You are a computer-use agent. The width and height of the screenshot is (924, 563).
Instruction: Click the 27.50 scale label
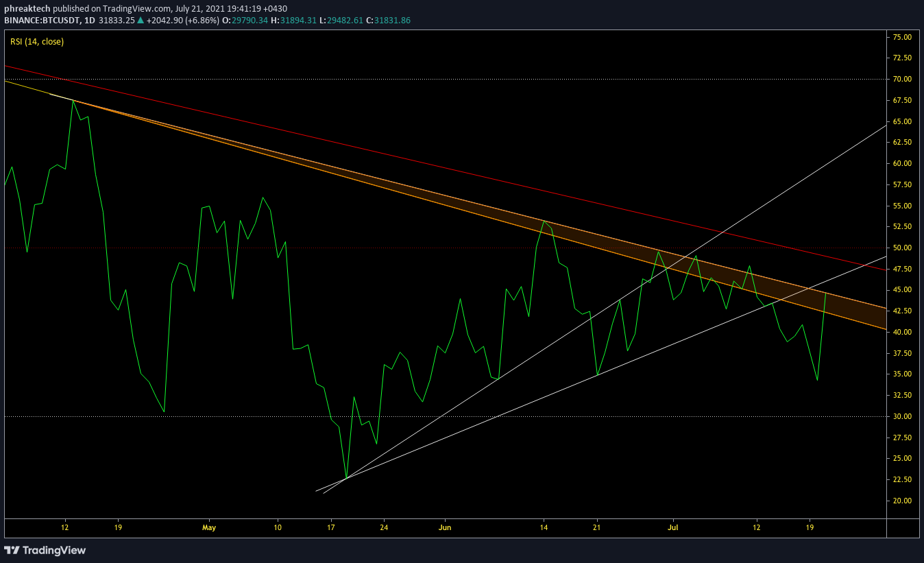pyautogui.click(x=901, y=437)
